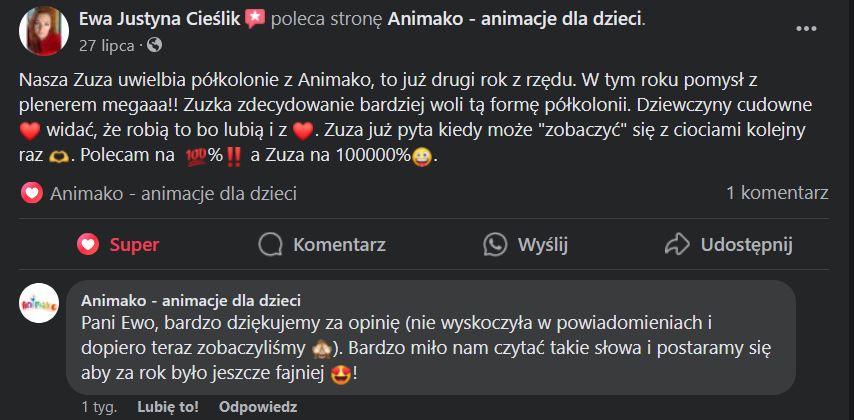Click the heart reaction count icon

[x=31, y=193]
